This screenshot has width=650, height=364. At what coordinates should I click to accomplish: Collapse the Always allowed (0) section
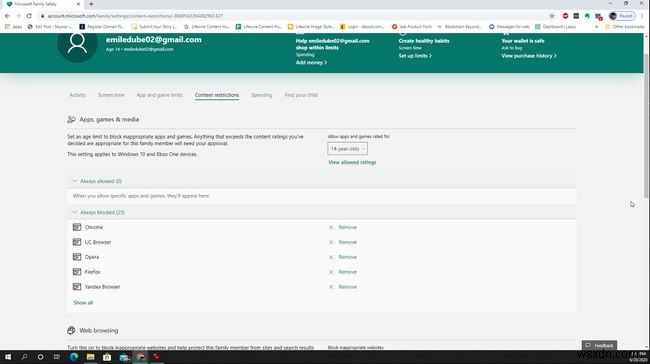pyautogui.click(x=97, y=181)
